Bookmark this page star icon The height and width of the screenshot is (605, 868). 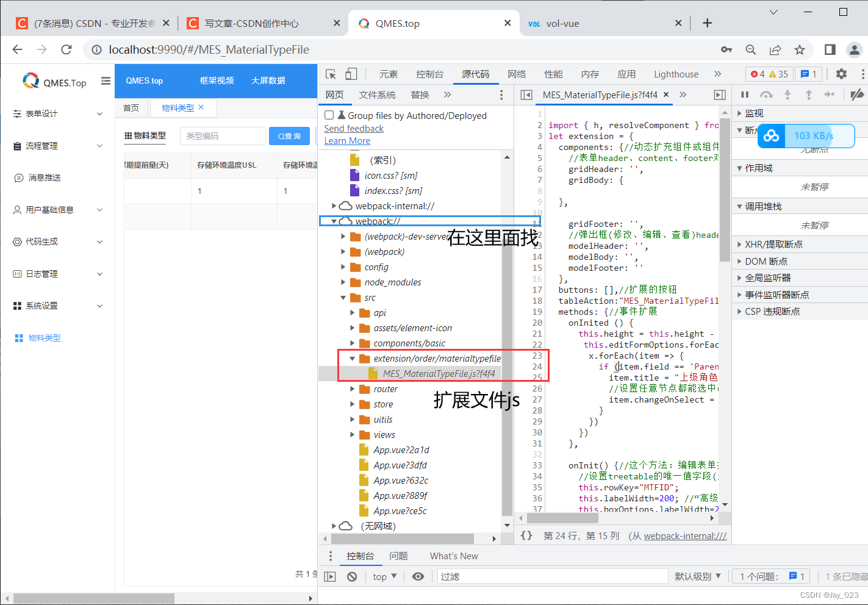coord(800,49)
